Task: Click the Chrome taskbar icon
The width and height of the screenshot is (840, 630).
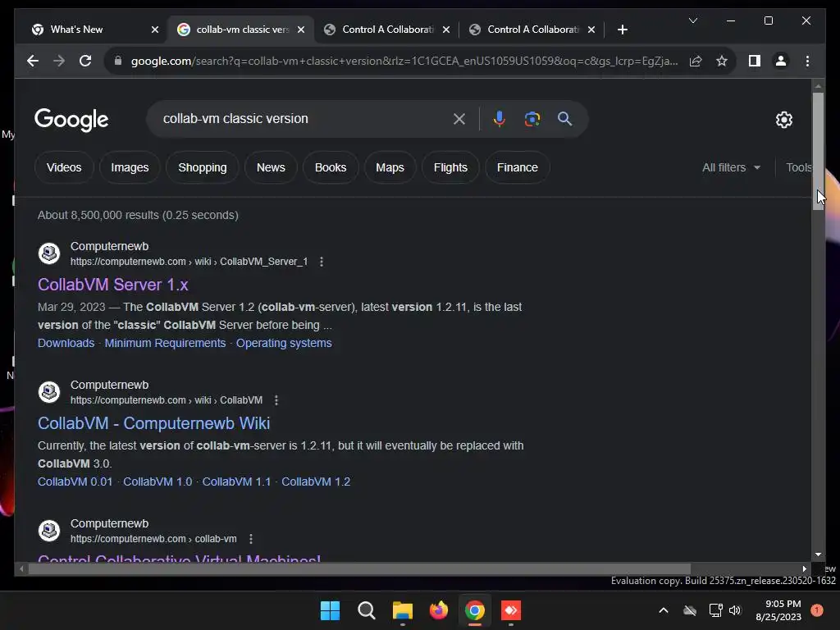Action: click(475, 610)
